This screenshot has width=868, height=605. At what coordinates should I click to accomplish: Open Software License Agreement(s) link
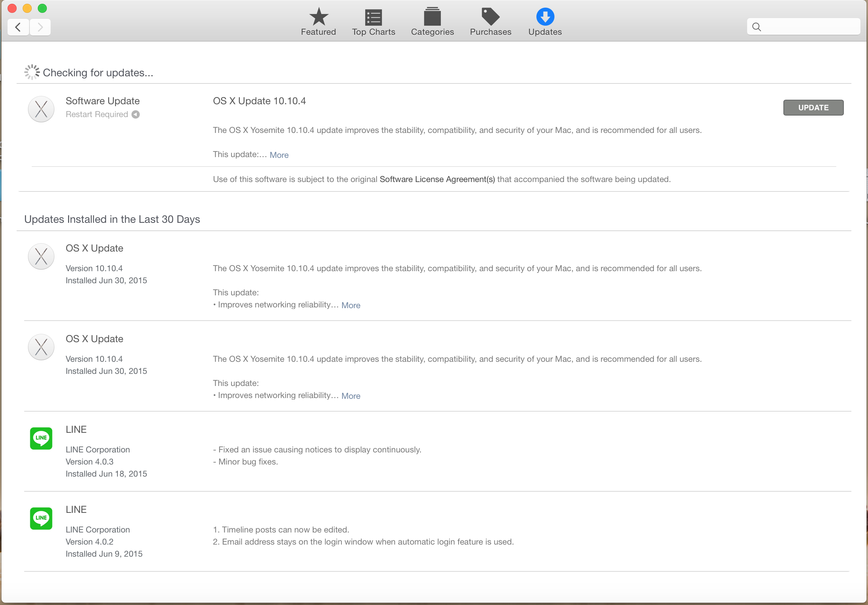(437, 179)
